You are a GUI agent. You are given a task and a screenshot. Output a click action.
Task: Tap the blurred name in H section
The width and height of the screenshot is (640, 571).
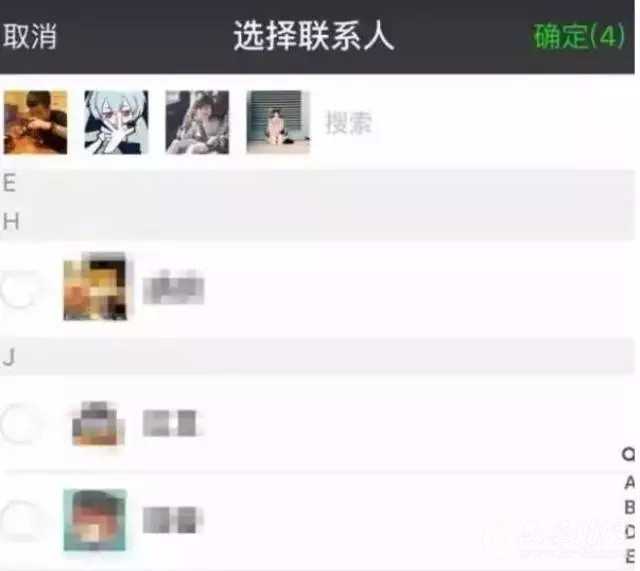click(173, 287)
